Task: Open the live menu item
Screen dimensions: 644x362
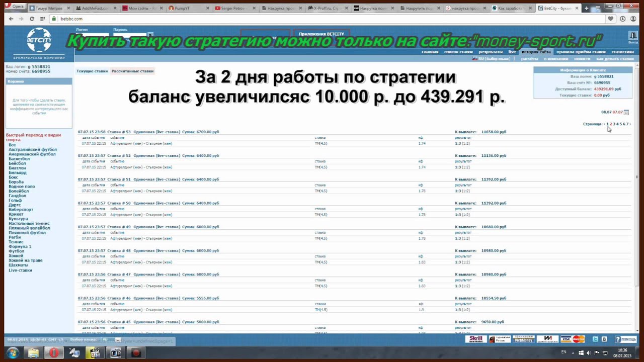Action: 512,52
